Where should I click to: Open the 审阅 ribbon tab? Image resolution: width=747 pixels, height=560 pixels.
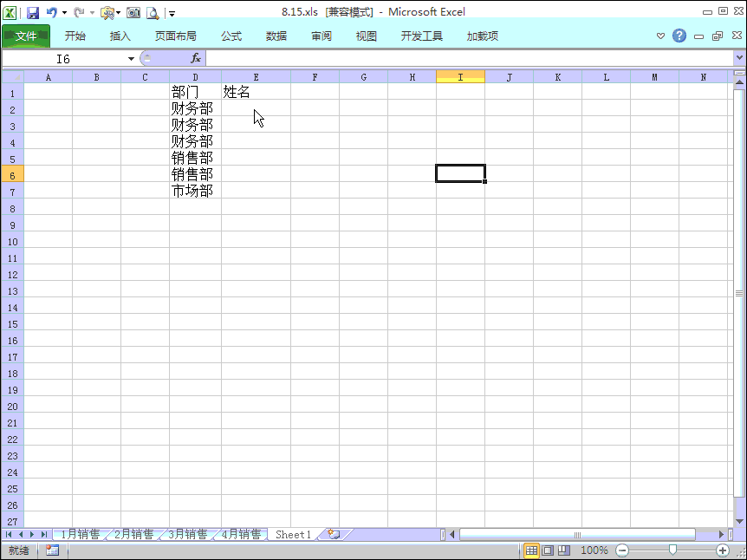coord(322,36)
